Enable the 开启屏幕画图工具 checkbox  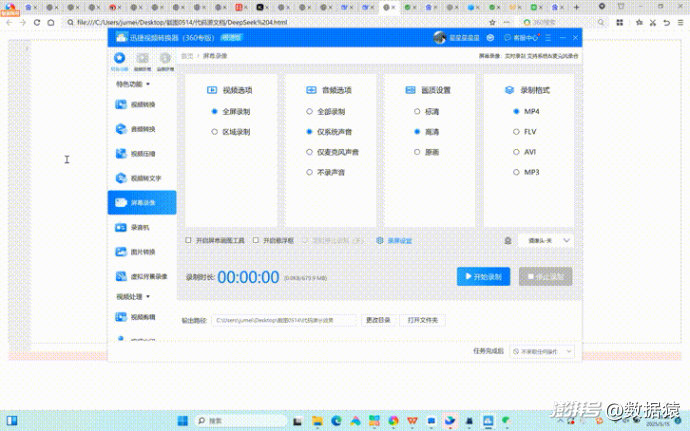point(188,240)
